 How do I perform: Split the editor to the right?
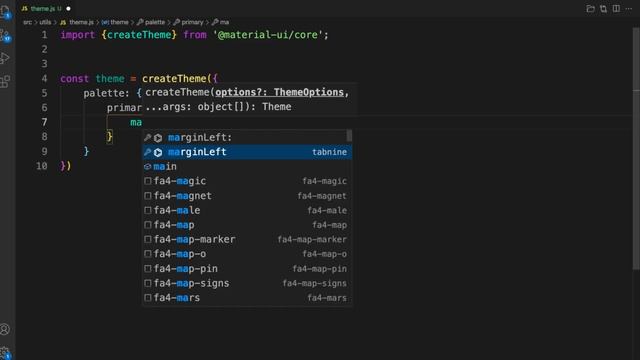point(616,9)
